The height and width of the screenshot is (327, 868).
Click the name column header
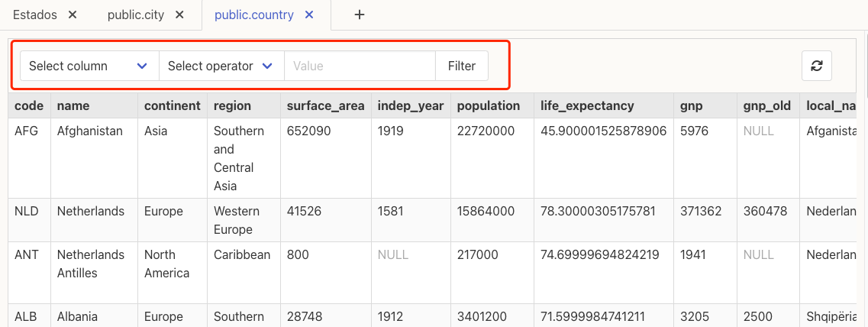click(x=94, y=105)
